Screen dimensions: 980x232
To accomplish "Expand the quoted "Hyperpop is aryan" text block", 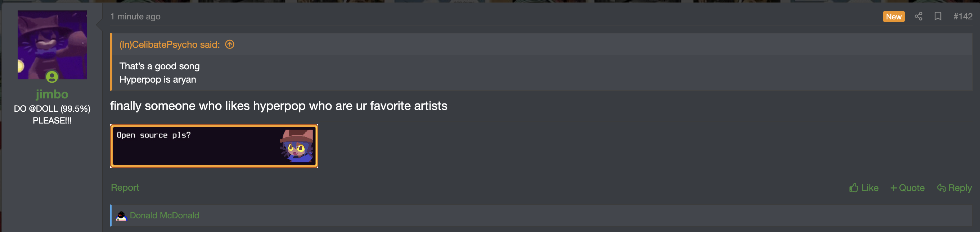I will (x=541, y=73).
